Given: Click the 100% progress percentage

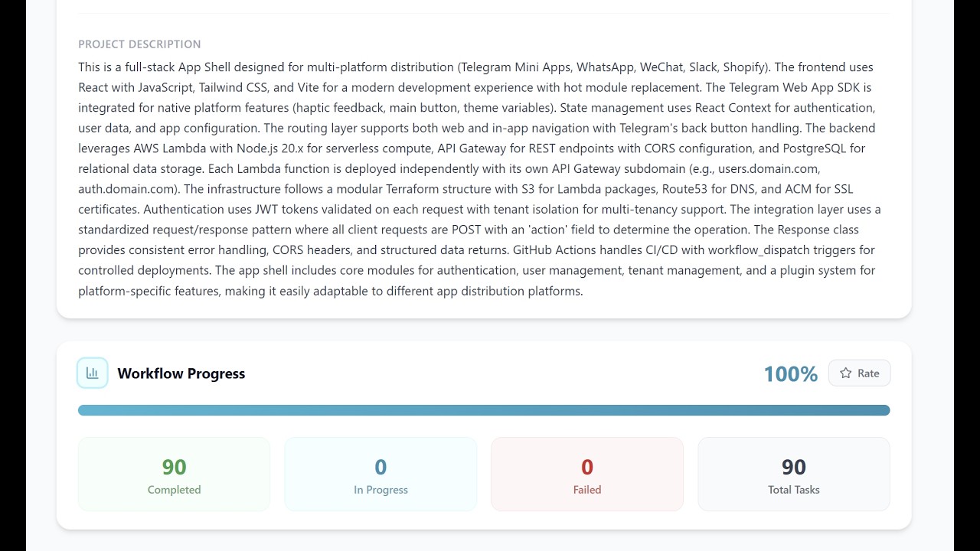Looking at the screenshot, I should pos(790,374).
